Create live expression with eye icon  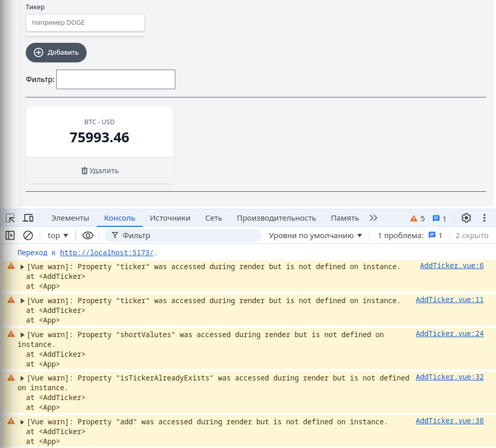point(88,236)
